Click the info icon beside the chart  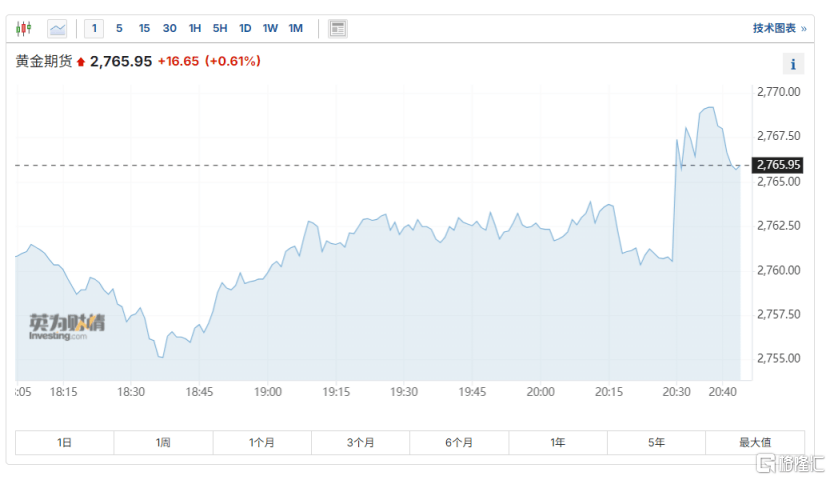[x=793, y=64]
